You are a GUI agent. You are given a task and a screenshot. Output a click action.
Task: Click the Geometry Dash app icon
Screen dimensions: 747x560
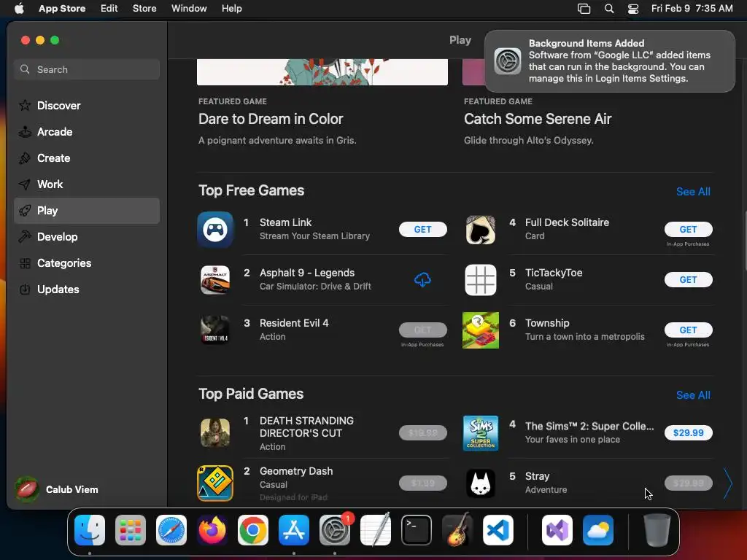(x=215, y=483)
